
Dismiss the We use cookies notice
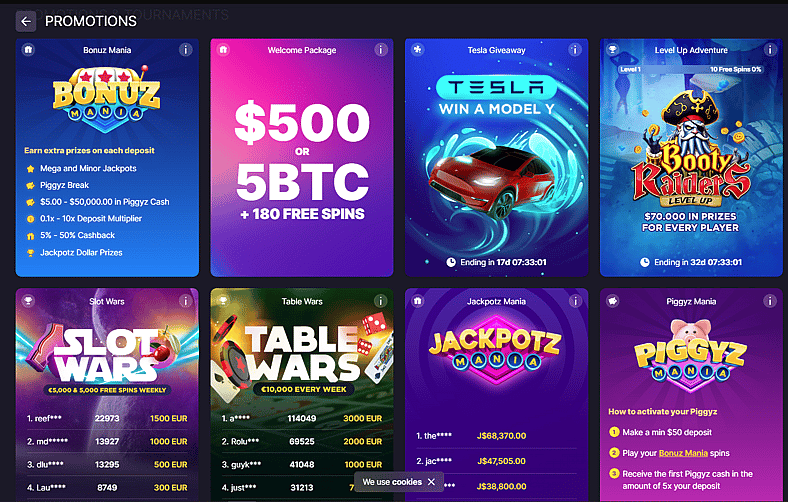pos(431,482)
